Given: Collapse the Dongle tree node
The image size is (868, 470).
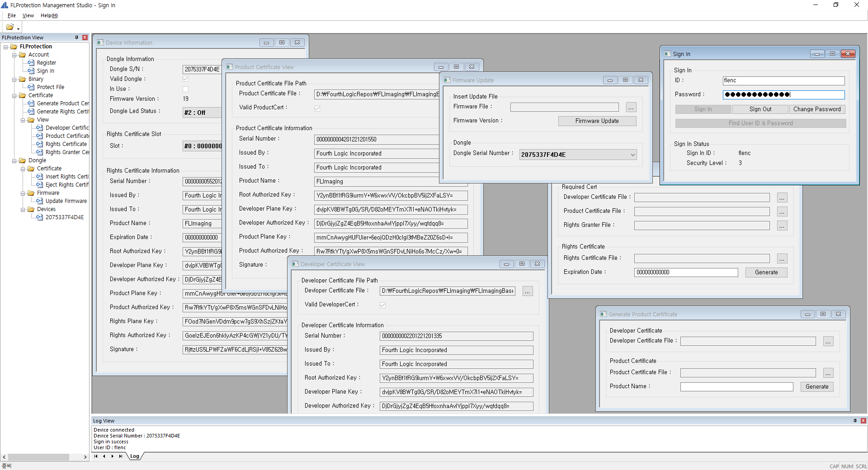Looking at the screenshot, I should point(14,160).
